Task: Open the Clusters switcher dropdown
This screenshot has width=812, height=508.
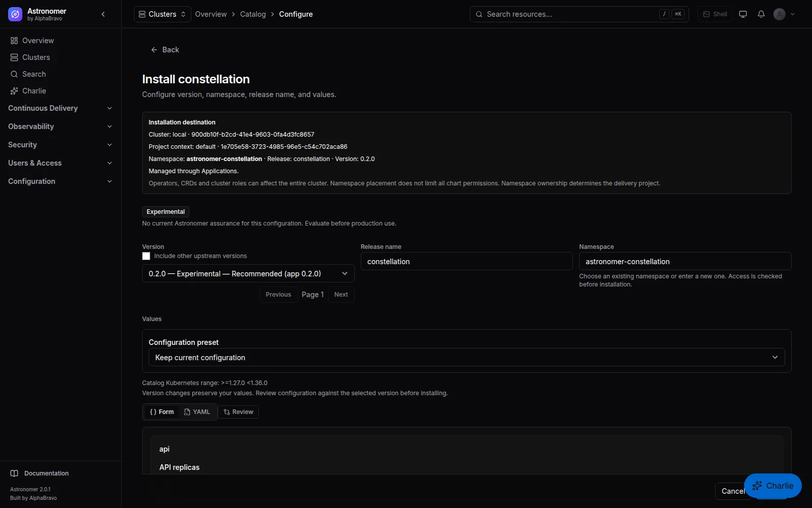Action: point(162,14)
